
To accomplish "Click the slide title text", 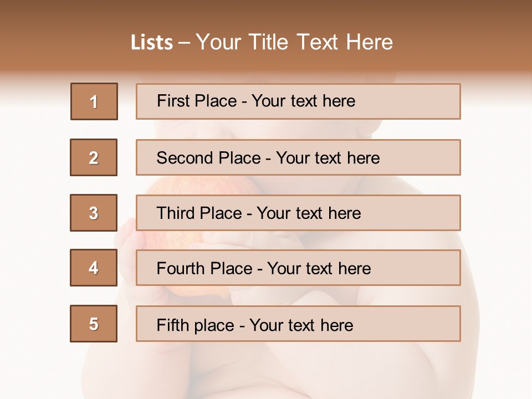I will [262, 42].
